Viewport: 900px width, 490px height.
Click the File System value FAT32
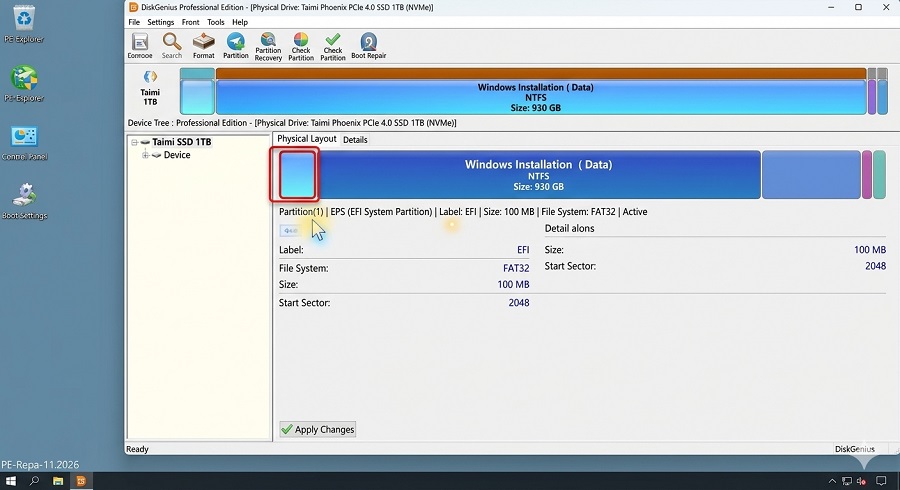coord(516,268)
